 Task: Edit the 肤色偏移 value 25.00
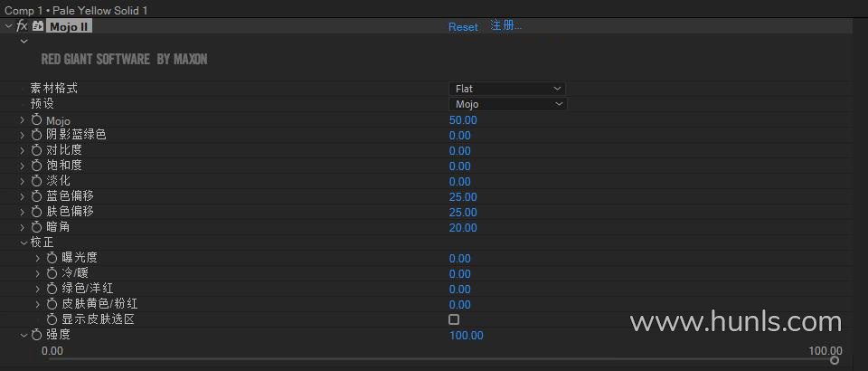(463, 213)
